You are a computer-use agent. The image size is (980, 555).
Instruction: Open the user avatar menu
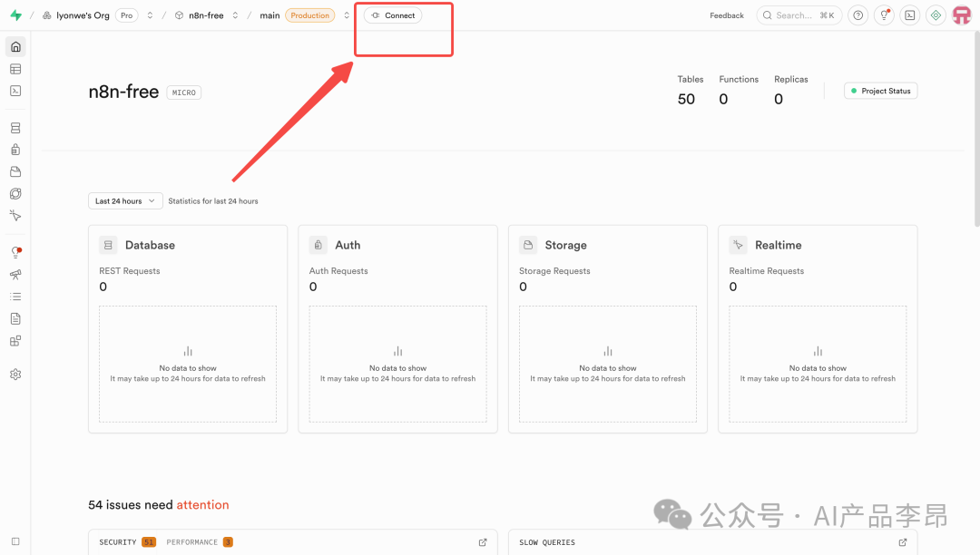[x=961, y=15]
